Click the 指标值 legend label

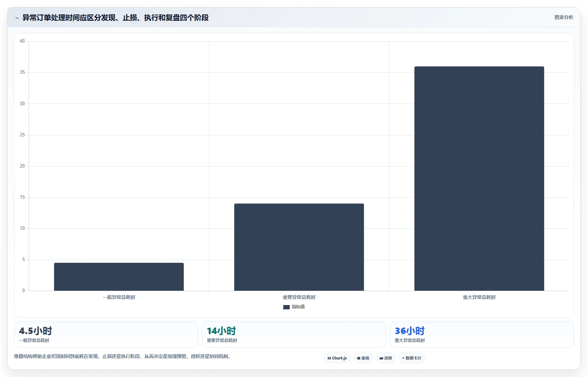click(x=298, y=307)
